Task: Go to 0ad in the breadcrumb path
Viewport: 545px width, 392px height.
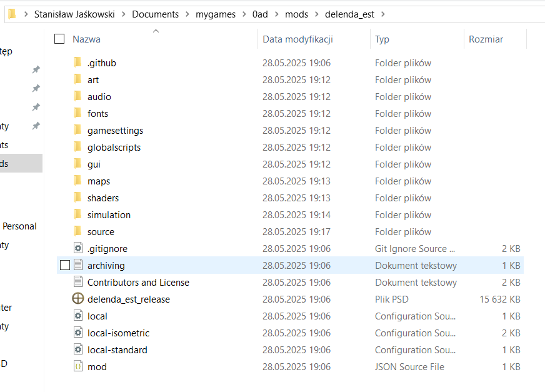Action: pyautogui.click(x=260, y=14)
